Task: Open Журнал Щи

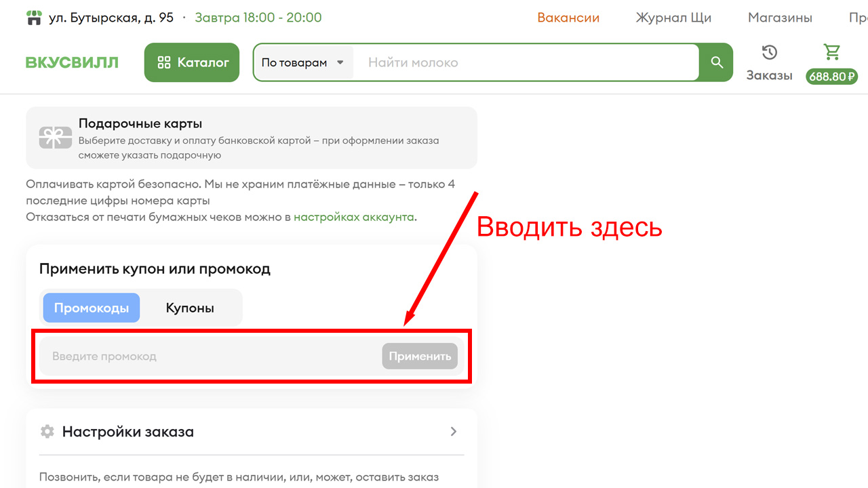Action: point(673,18)
